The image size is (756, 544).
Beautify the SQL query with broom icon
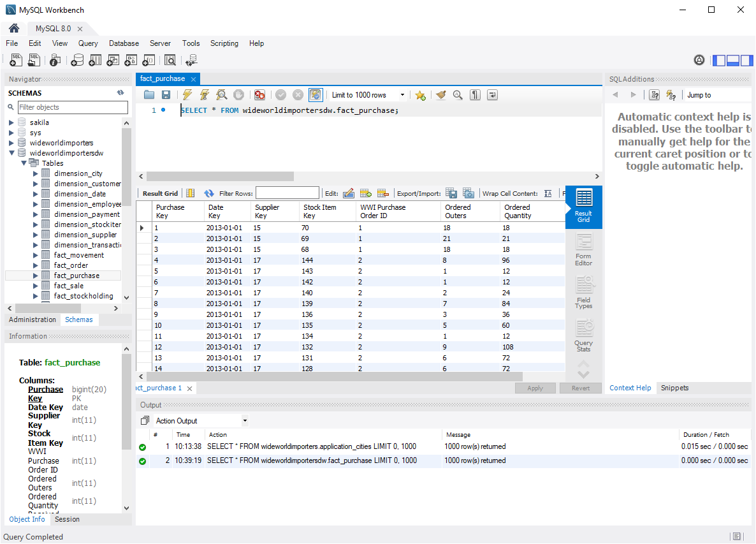[x=440, y=95]
